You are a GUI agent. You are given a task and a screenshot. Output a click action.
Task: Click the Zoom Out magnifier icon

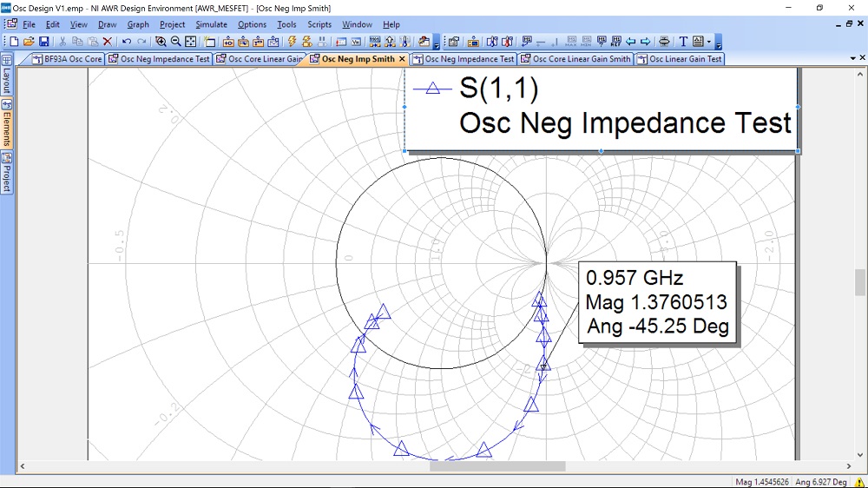click(175, 41)
